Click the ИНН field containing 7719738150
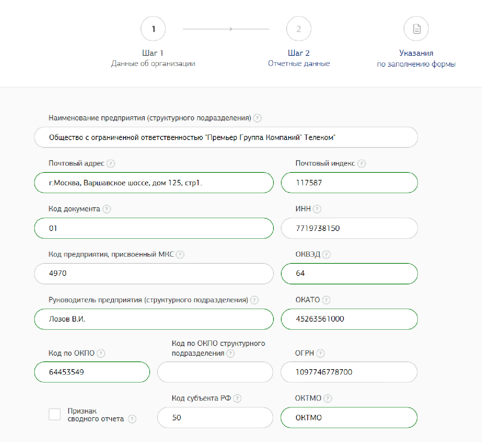This screenshot has height=448, width=501. [349, 228]
